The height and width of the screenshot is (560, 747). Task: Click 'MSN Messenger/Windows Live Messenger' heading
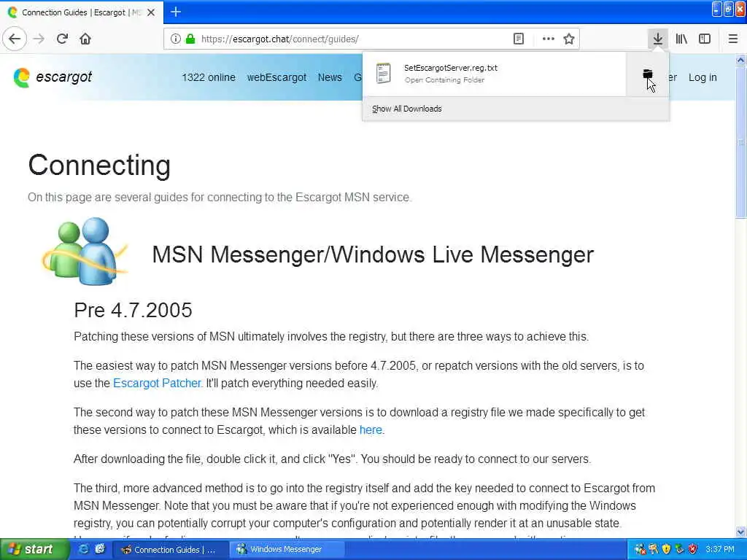tap(373, 254)
